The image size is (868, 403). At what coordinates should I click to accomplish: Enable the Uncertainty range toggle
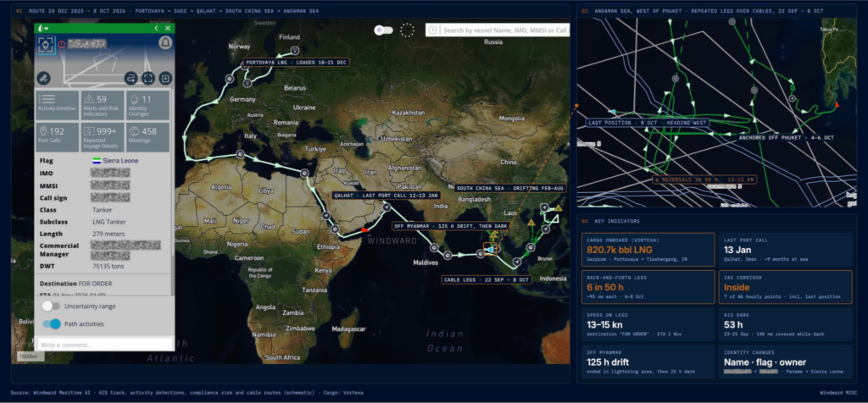pyautogui.click(x=51, y=306)
